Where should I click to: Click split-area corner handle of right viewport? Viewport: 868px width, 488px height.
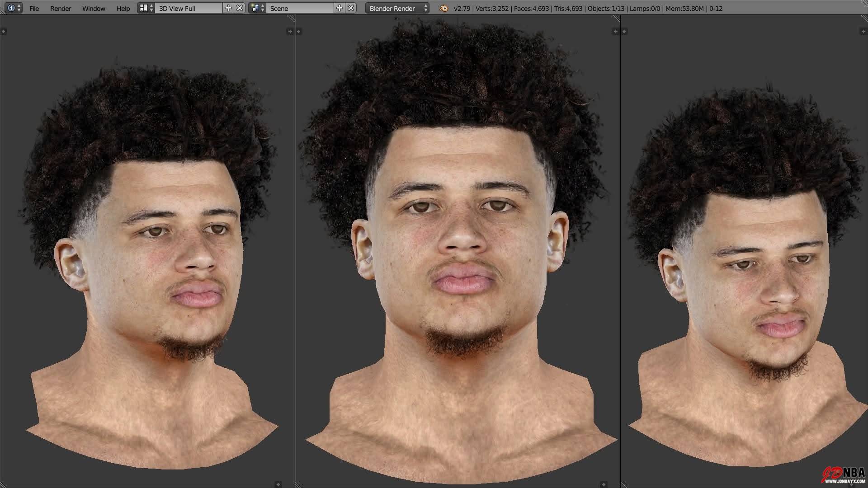click(x=864, y=19)
